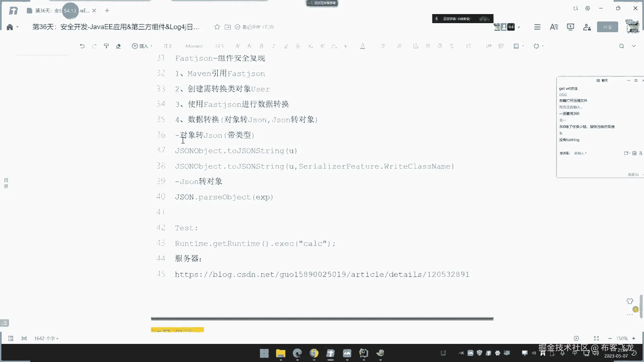
Task: Click the zoom in plus button
Action: tap(634, 339)
